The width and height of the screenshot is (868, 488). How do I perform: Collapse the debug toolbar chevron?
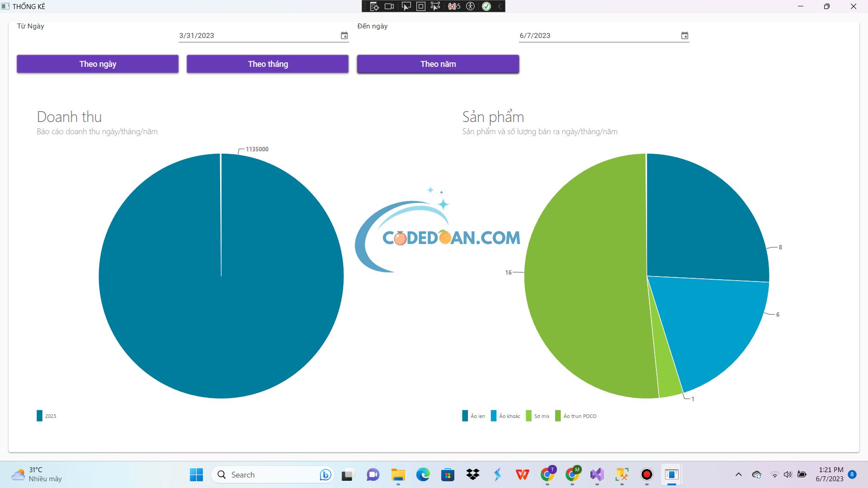(x=499, y=6)
